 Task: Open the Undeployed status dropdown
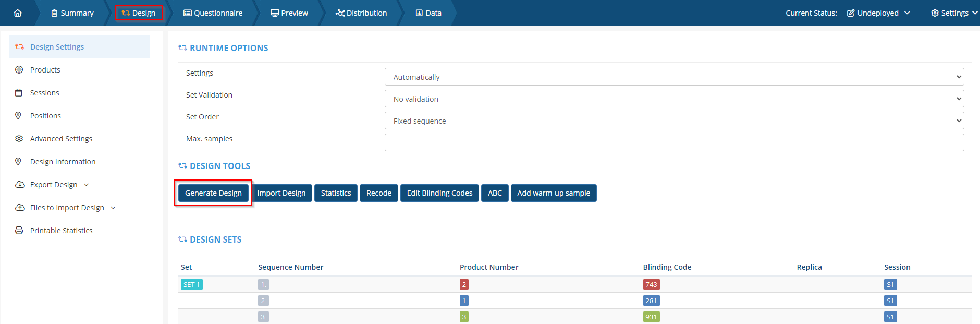878,13
